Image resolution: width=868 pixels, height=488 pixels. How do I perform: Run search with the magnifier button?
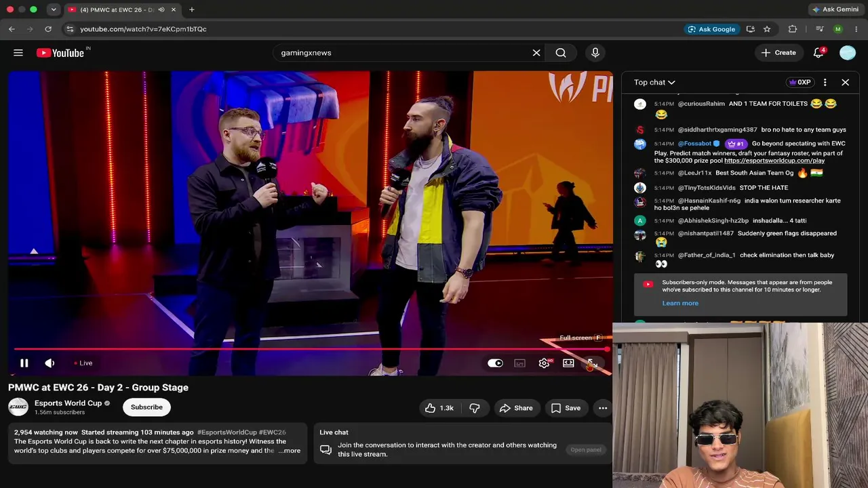pos(561,53)
